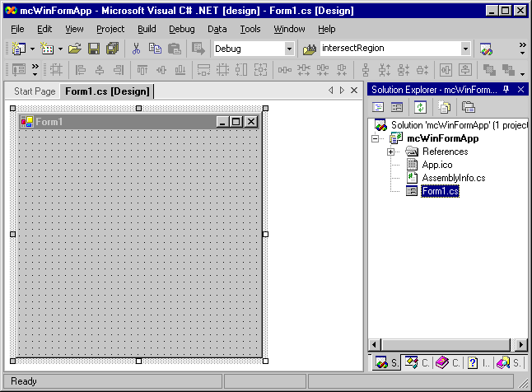The image size is (532, 392).
Task: Toggle auto-hide pin on Solution Explorer
Action: click(x=506, y=90)
